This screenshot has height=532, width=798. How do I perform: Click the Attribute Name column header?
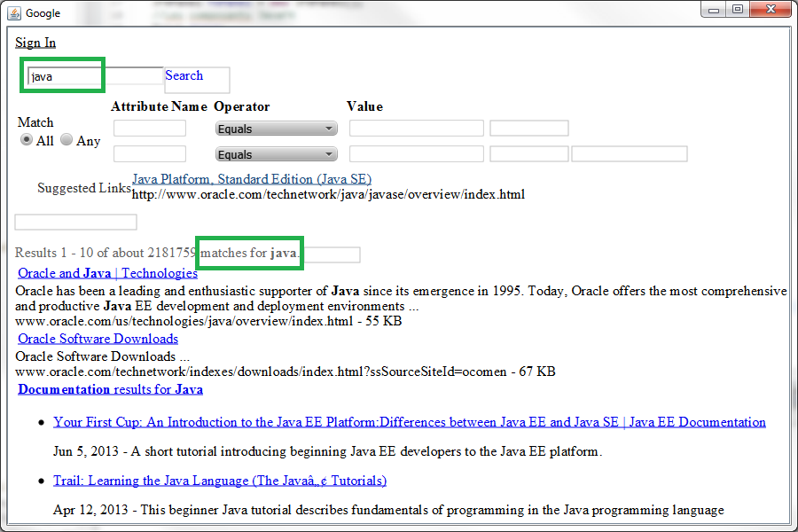[160, 106]
